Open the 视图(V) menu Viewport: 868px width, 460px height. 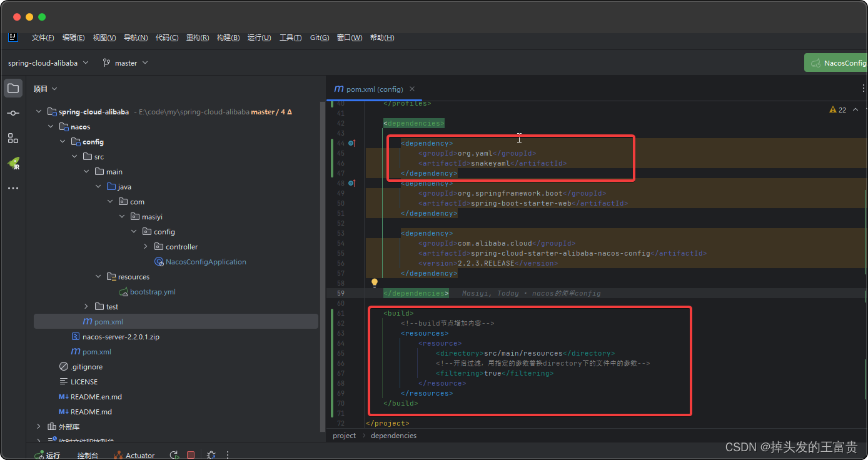(x=104, y=37)
